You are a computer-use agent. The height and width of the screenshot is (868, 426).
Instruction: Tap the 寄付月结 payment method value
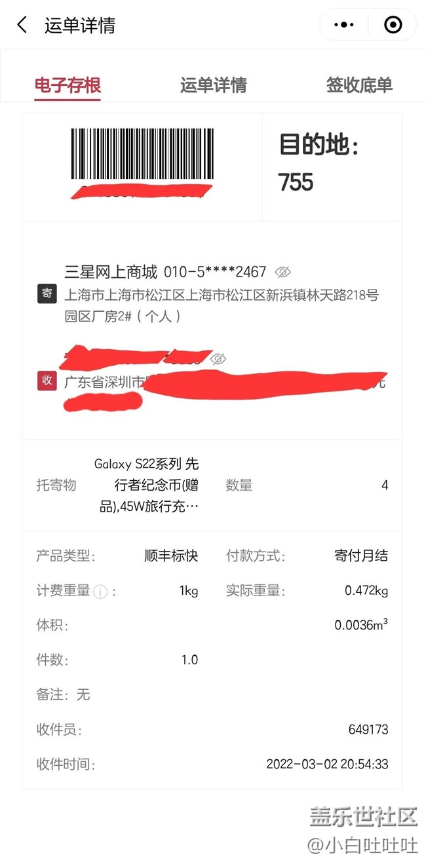361,556
